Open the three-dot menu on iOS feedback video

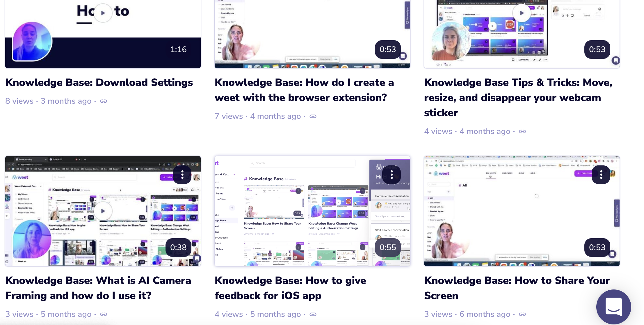coord(390,174)
